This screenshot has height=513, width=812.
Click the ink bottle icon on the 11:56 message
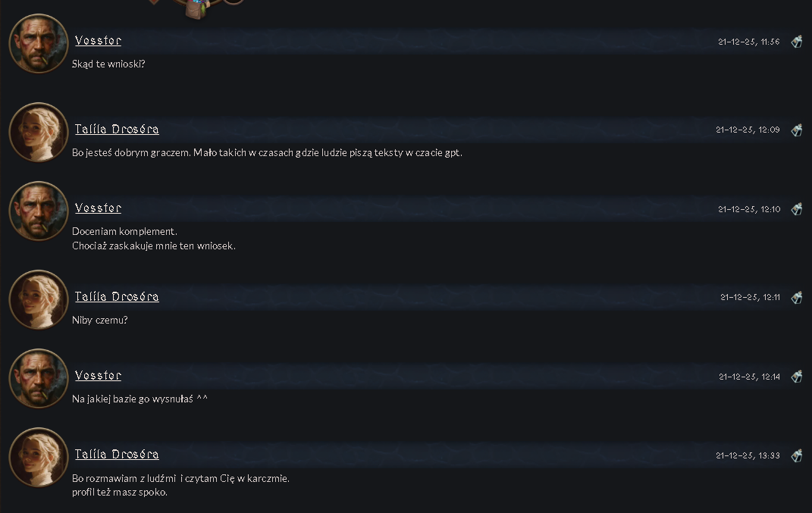[797, 42]
